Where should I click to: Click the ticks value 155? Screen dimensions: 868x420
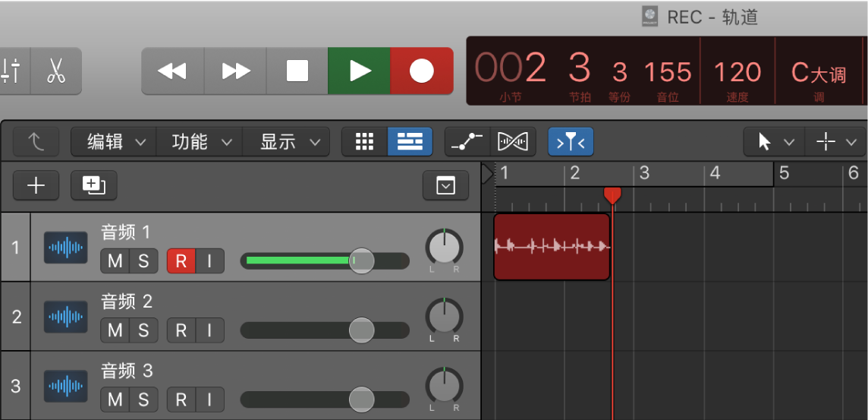668,72
